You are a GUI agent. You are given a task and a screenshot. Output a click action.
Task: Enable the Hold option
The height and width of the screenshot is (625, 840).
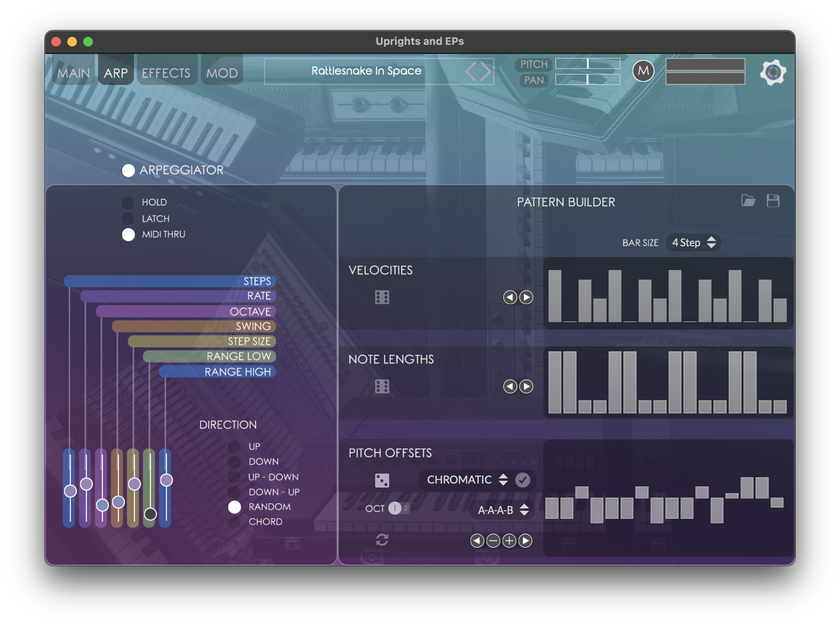128,203
